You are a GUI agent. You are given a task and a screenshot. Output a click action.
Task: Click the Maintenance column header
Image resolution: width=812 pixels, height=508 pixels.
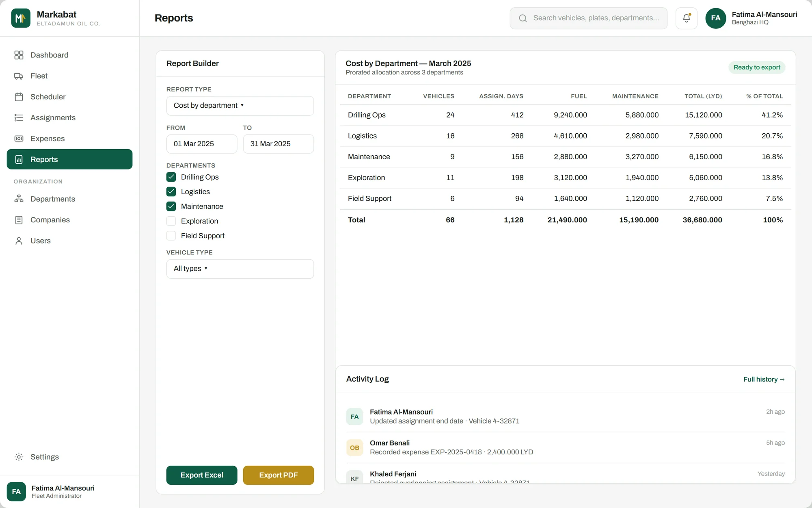point(635,96)
